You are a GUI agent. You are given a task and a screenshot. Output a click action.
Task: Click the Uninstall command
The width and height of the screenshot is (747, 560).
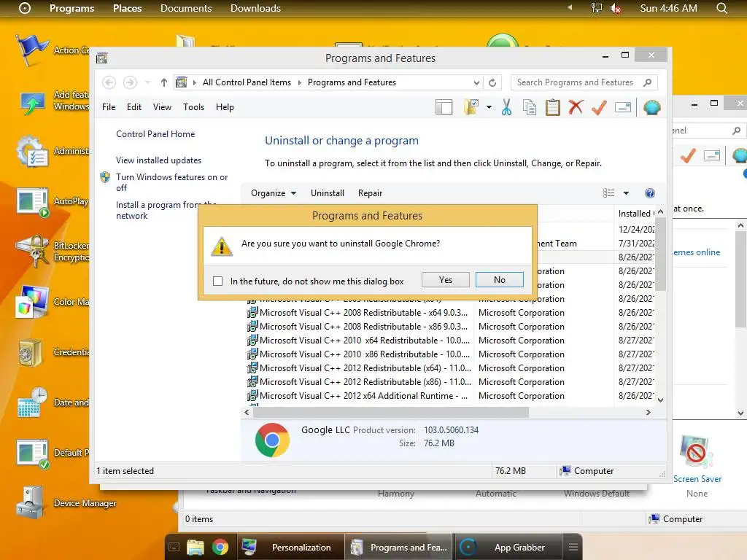coord(328,192)
